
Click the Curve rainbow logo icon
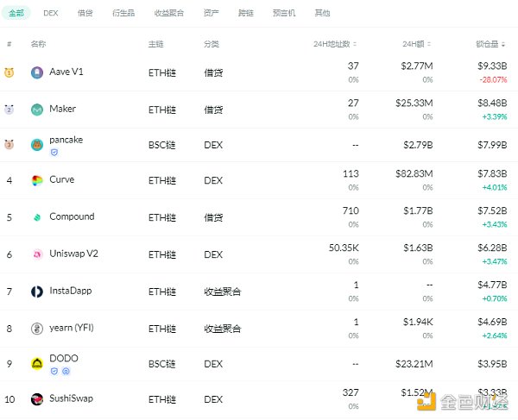tap(37, 180)
